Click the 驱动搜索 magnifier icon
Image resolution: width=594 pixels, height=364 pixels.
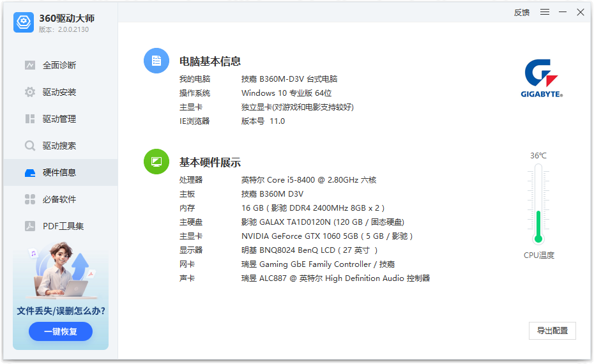pos(30,146)
